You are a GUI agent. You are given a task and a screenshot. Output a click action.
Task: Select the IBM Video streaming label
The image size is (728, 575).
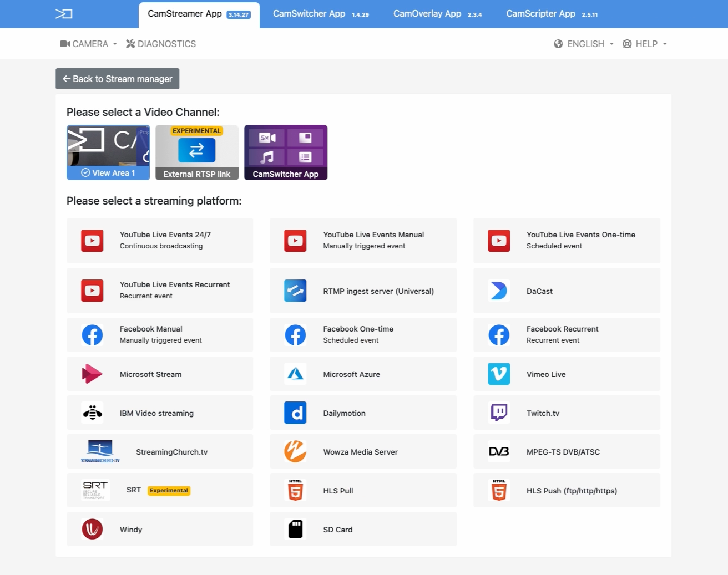[x=157, y=413]
